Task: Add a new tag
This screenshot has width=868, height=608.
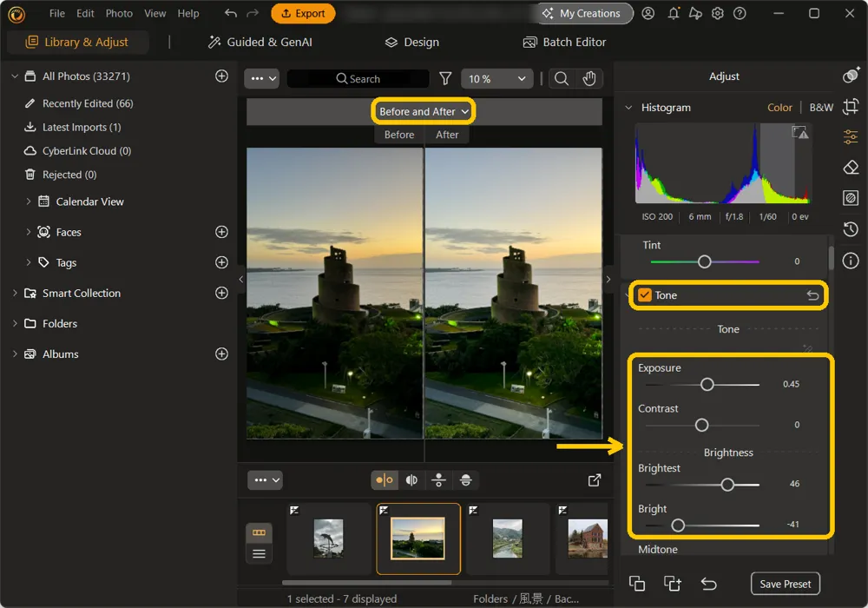Action: 221,262
